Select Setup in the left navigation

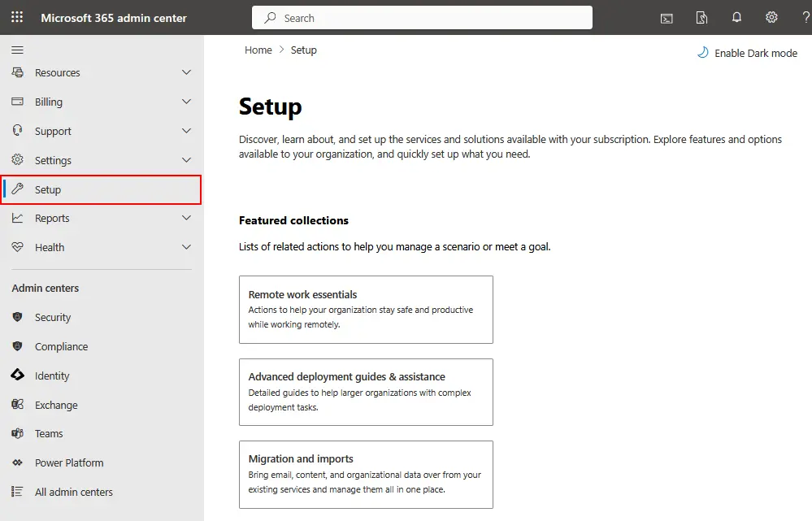coord(101,189)
